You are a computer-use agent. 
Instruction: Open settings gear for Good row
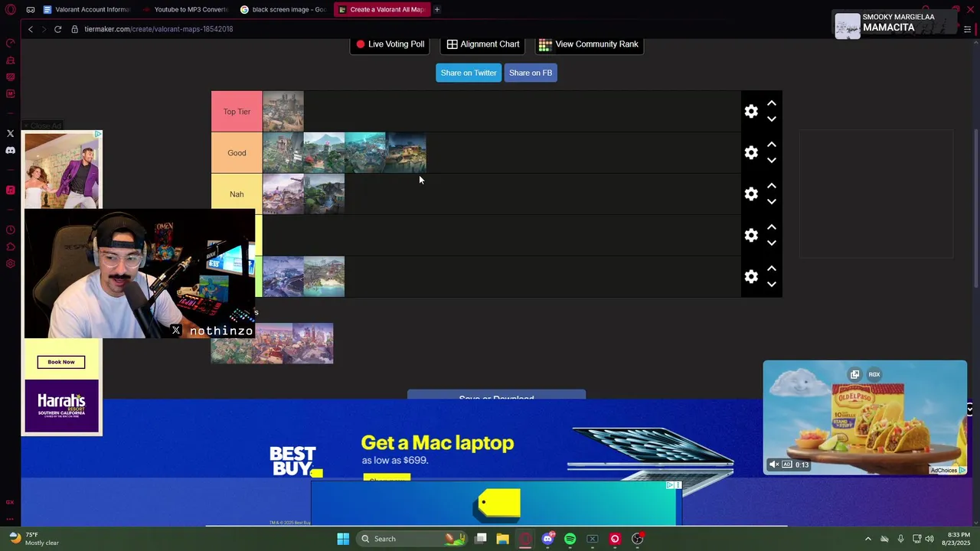click(751, 153)
